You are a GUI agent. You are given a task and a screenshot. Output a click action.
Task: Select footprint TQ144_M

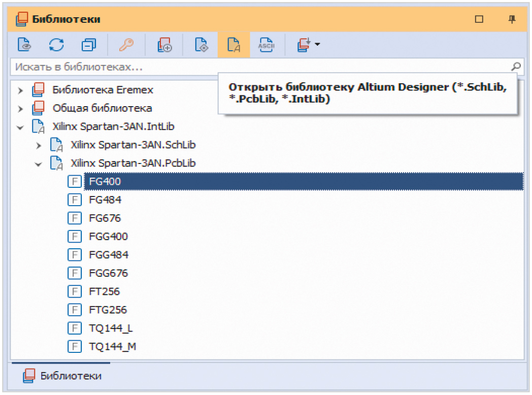[112, 346]
